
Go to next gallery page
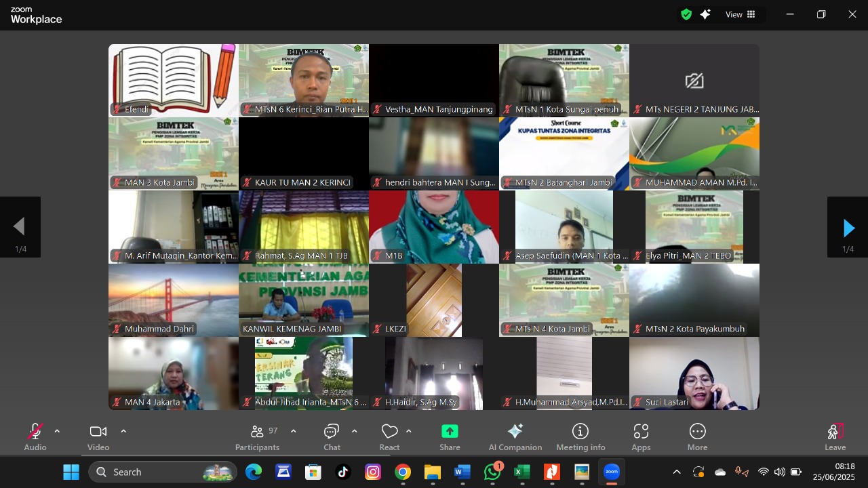[x=848, y=228]
